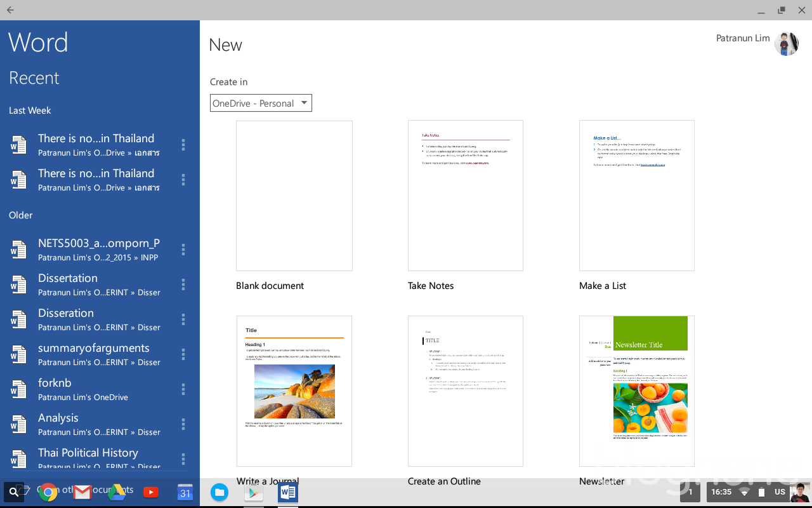
Task: Open the Chrome OS launcher search icon
Action: (x=13, y=492)
